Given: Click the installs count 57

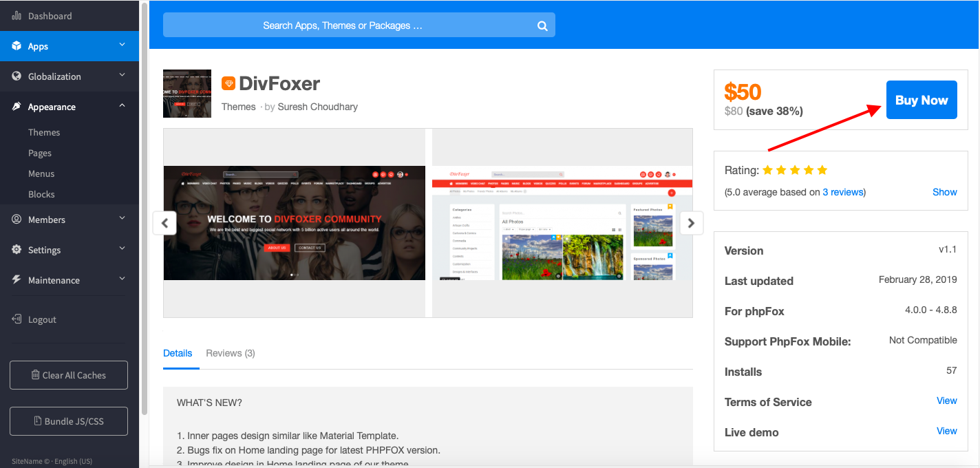Looking at the screenshot, I should pos(952,370).
